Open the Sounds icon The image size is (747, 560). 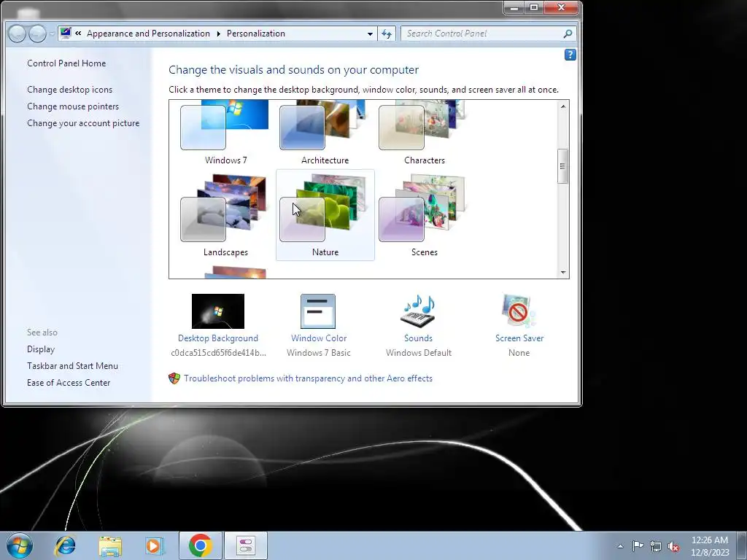click(x=418, y=311)
